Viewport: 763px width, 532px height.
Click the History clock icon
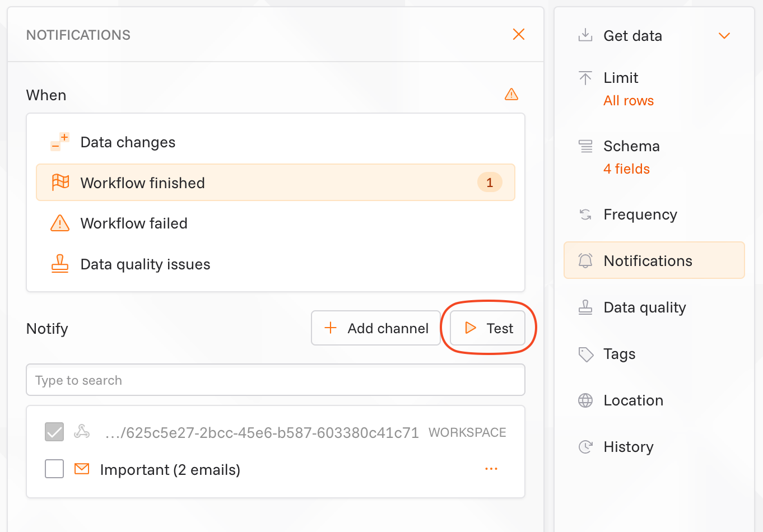(x=585, y=447)
